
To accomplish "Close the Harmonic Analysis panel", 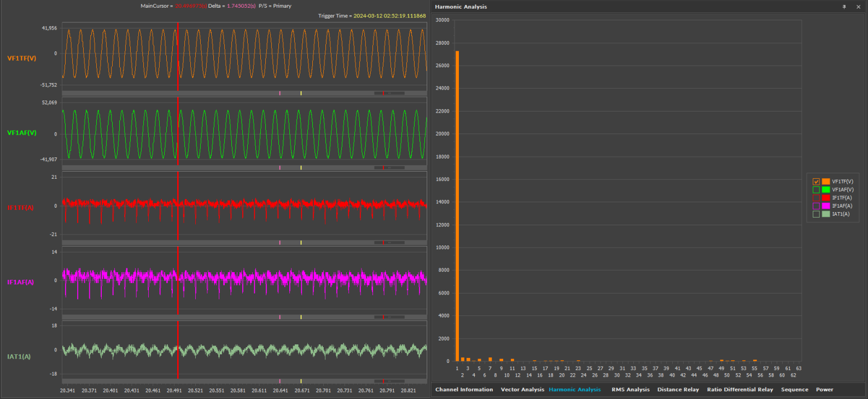I will click(x=858, y=7).
